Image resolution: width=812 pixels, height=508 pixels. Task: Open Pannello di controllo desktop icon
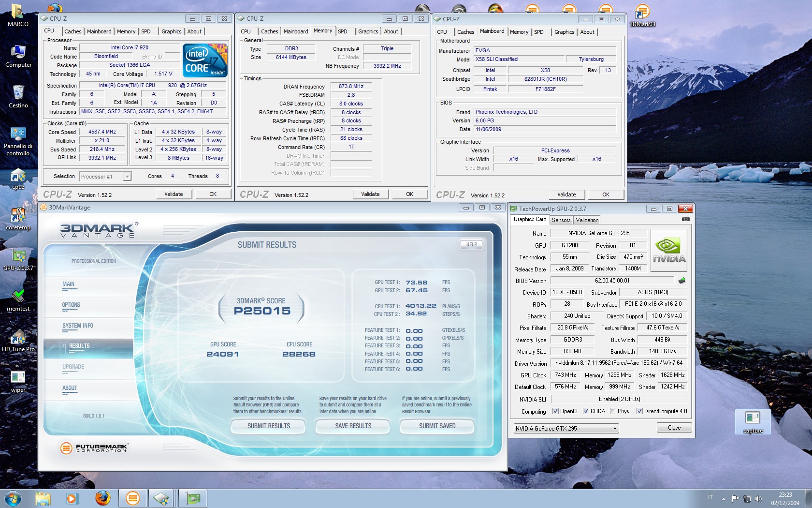coord(18,141)
